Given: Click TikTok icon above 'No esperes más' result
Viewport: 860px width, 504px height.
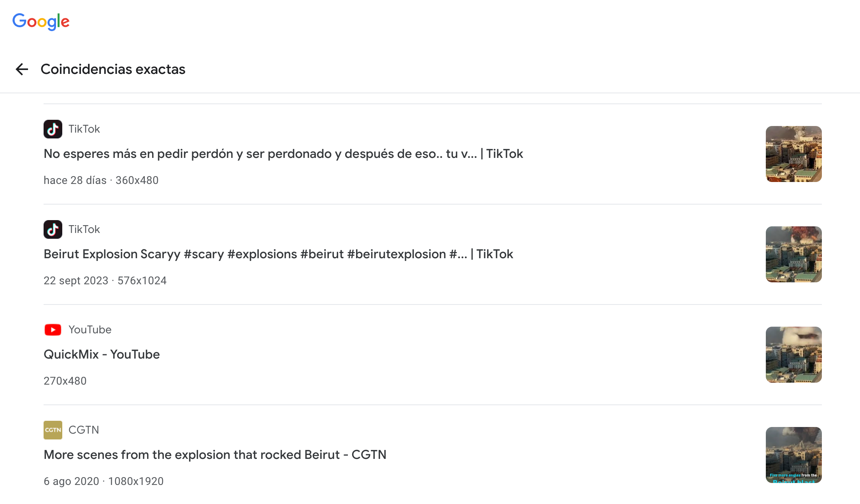Looking at the screenshot, I should [x=53, y=129].
